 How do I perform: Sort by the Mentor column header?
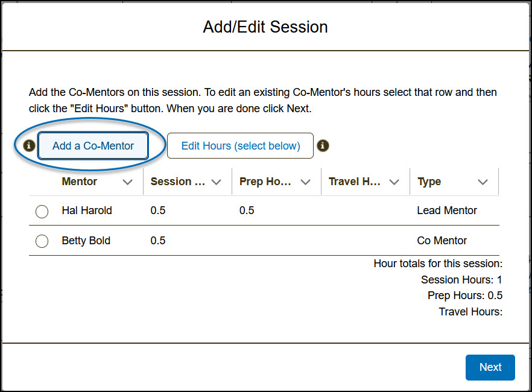tap(80, 182)
